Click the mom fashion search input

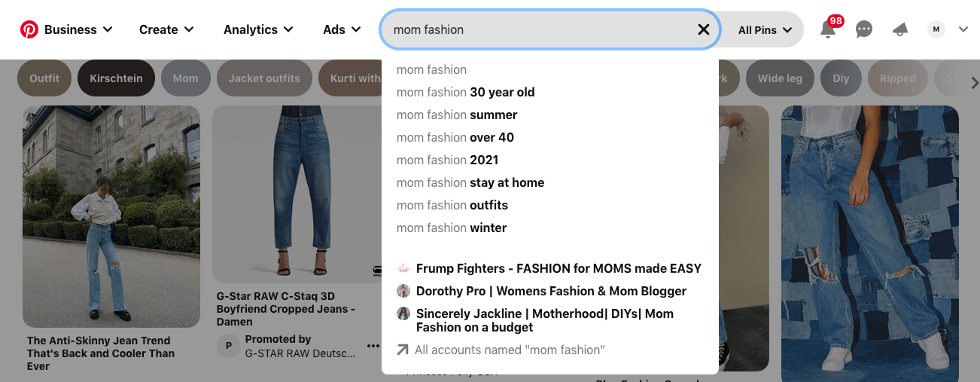[x=538, y=29]
